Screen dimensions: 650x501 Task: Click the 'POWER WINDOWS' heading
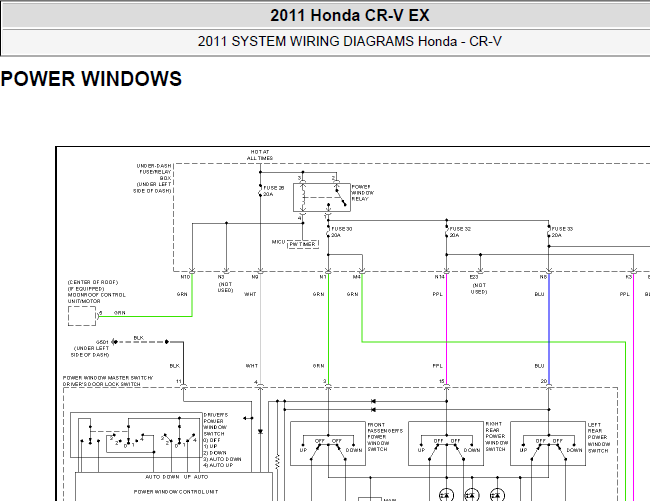[x=91, y=79]
